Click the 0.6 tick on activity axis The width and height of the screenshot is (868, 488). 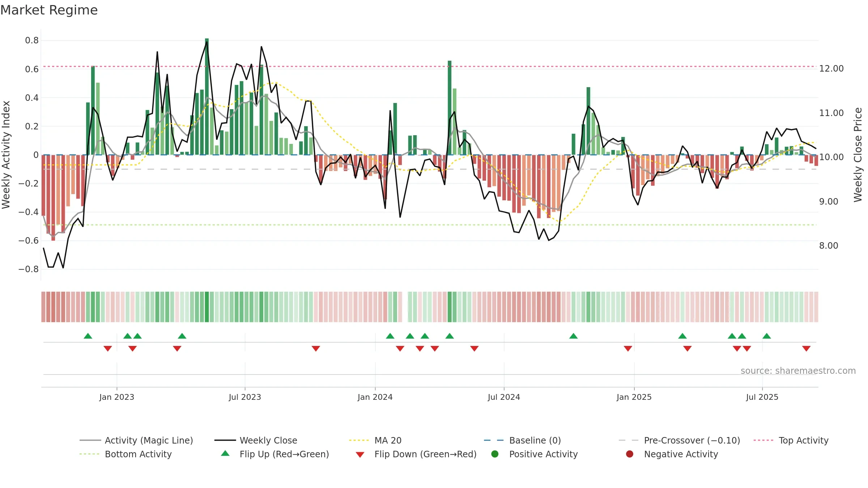tap(32, 69)
